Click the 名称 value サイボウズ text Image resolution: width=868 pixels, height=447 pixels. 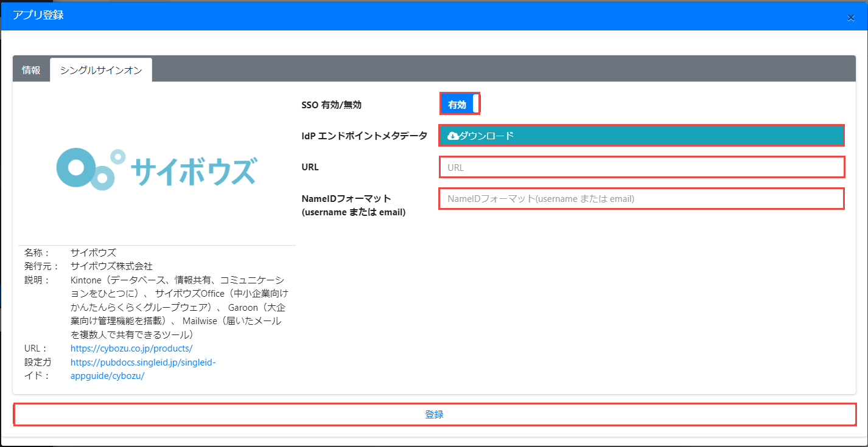pos(93,252)
